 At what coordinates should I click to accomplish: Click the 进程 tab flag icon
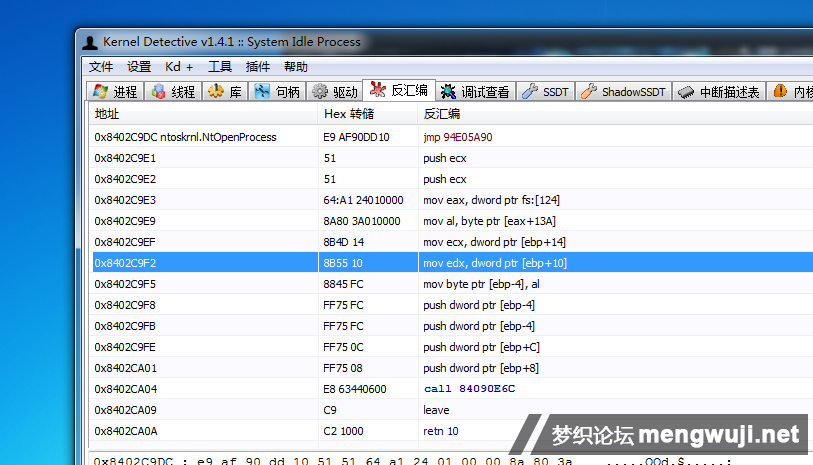100,92
